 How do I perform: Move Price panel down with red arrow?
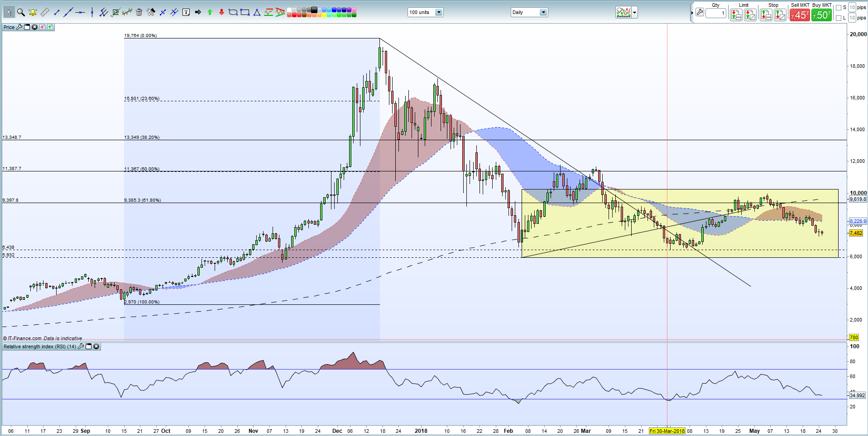point(42,27)
